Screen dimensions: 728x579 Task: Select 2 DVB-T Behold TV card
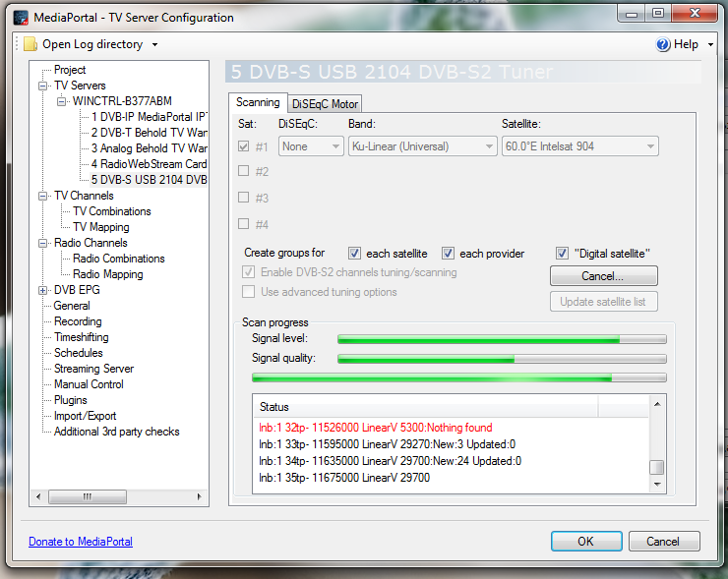149,133
